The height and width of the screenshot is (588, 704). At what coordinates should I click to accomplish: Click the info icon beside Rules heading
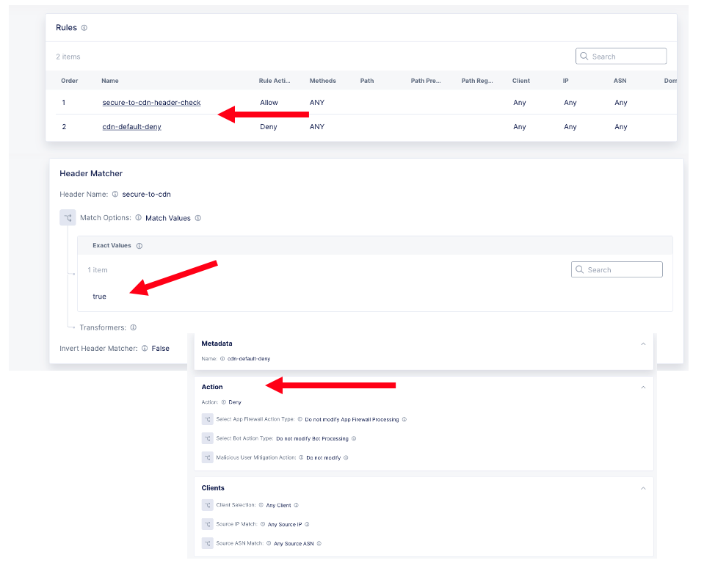click(x=84, y=28)
